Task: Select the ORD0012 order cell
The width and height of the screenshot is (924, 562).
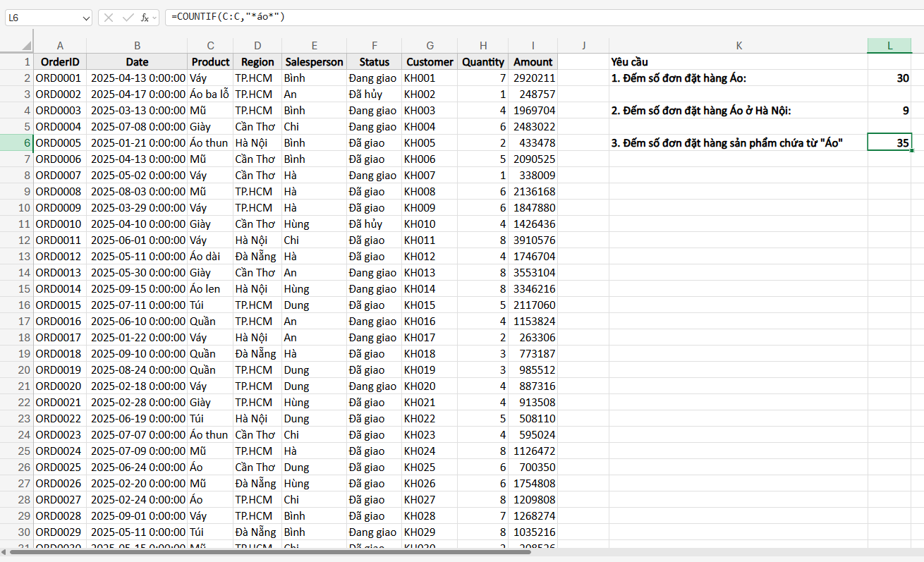Action: (59, 257)
